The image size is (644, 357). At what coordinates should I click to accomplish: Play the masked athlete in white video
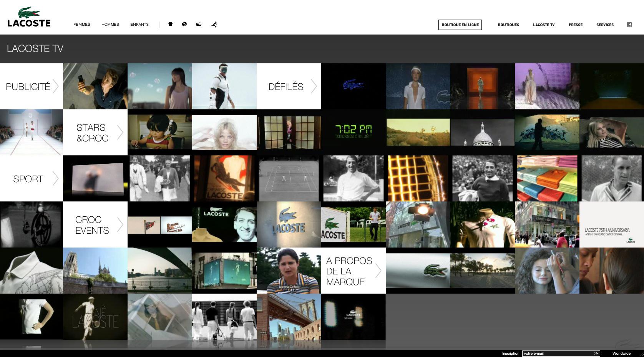click(224, 86)
